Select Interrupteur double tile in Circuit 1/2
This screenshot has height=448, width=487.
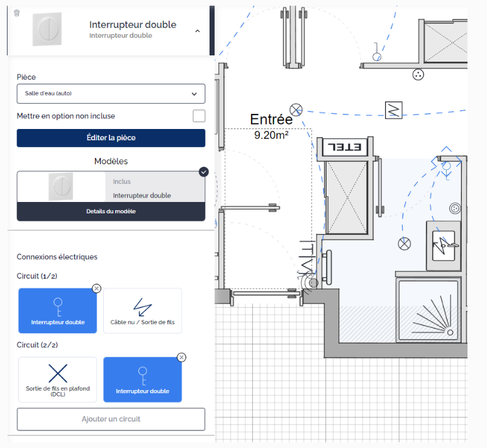point(58,311)
